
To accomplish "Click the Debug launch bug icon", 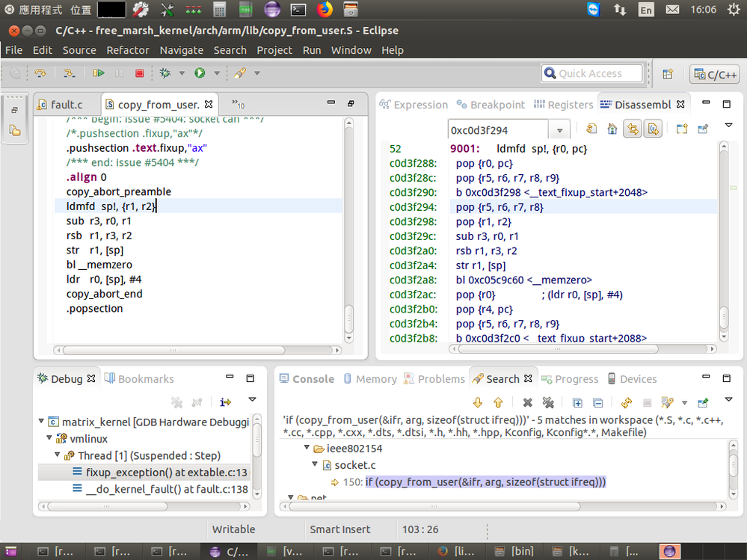I will pos(165,73).
